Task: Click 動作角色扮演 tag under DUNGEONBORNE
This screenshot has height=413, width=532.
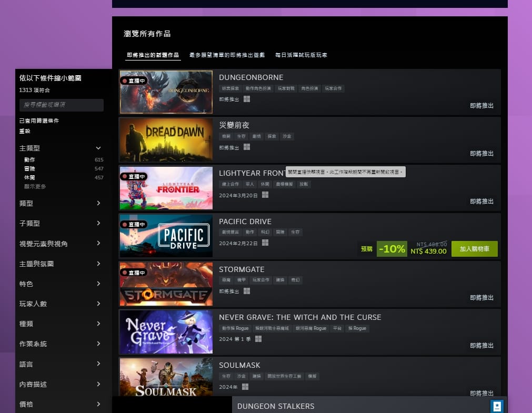Action: tap(258, 88)
